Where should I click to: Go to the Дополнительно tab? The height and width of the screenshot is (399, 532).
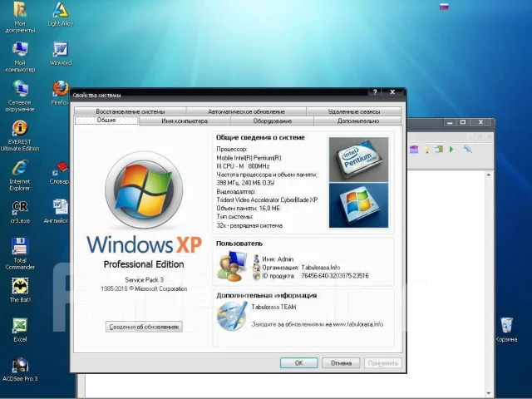coord(358,121)
